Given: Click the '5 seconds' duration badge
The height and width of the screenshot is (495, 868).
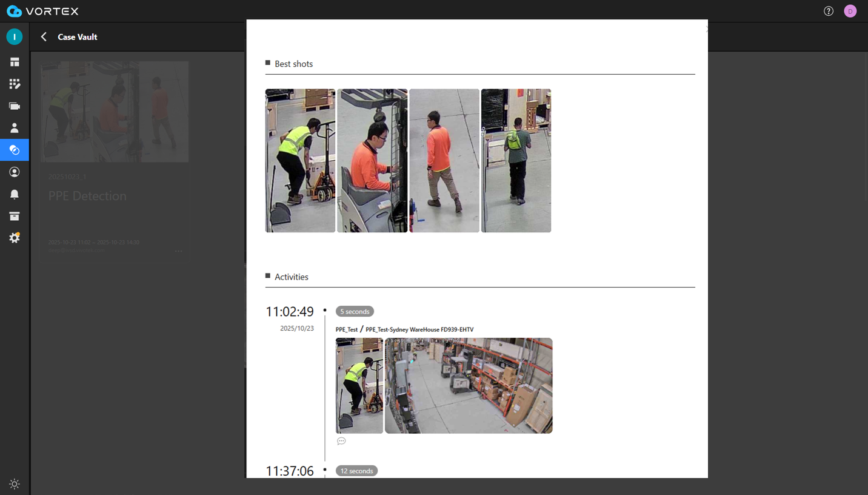Looking at the screenshot, I should (355, 311).
